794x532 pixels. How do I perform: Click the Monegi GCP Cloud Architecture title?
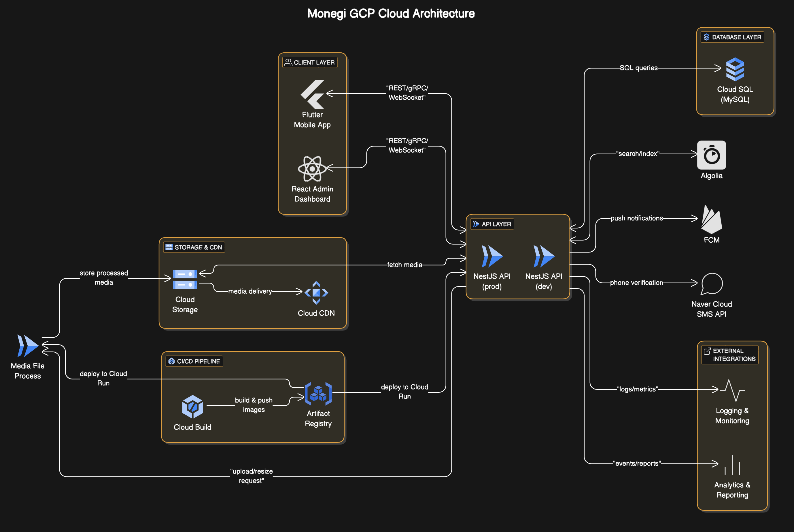[391, 14]
